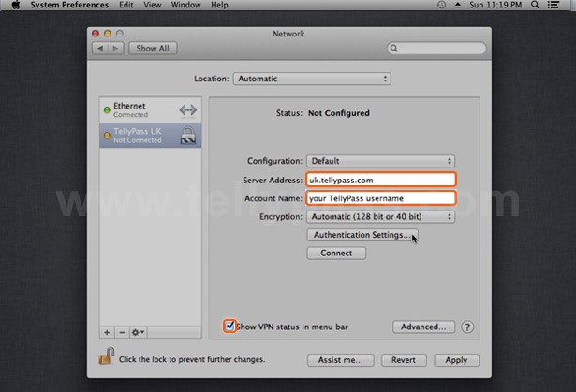The width and height of the screenshot is (576, 392).
Task: Open the Encryption dropdown
Action: [x=381, y=216]
